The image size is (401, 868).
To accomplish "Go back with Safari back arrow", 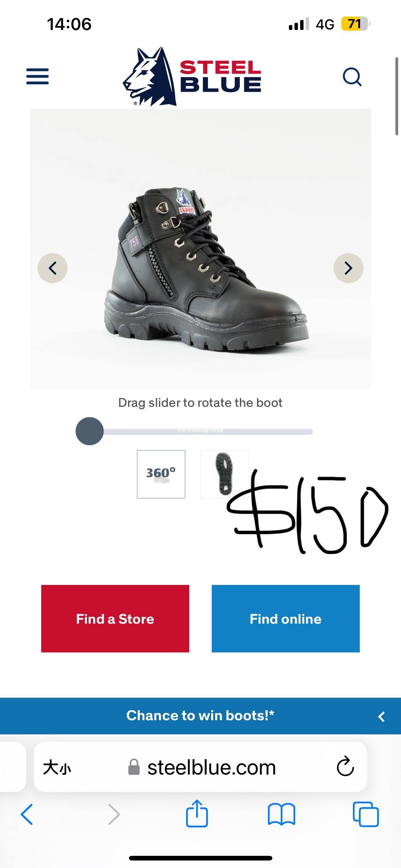I will (x=27, y=815).
